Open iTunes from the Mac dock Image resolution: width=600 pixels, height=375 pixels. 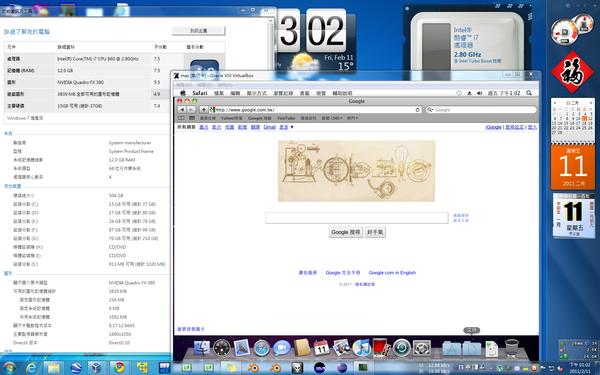[x=361, y=348]
